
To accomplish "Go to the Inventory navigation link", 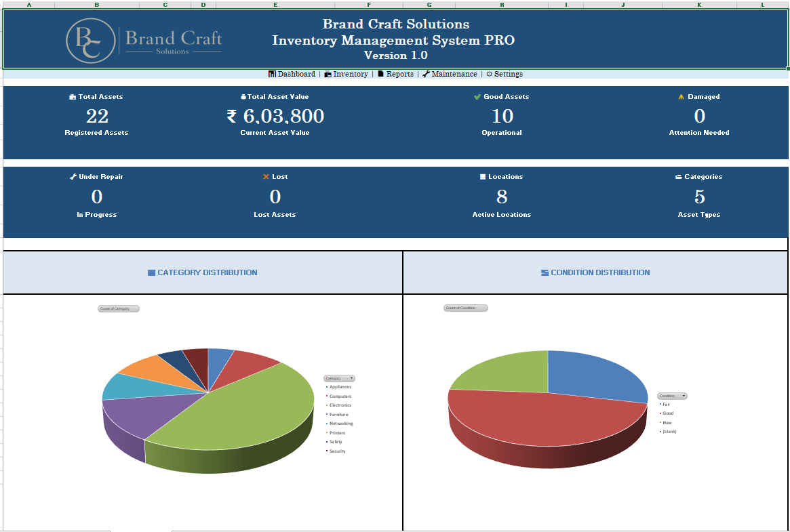I will pos(350,74).
